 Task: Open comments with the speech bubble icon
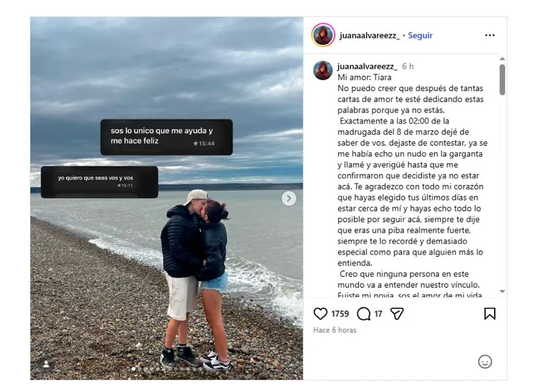coord(364,313)
